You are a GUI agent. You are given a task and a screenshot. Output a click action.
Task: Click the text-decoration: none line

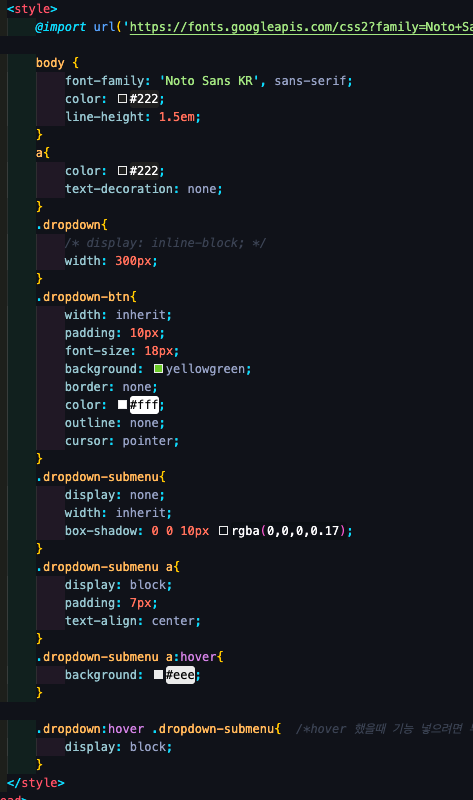point(143,189)
